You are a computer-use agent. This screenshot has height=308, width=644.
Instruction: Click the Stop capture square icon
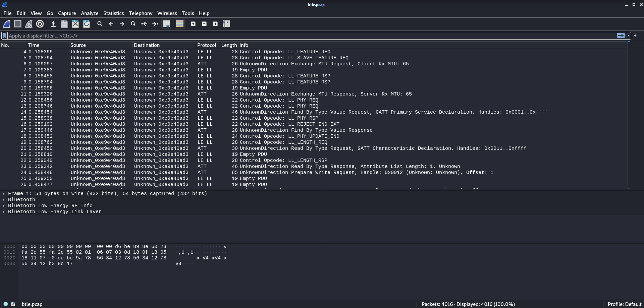pos(18,24)
